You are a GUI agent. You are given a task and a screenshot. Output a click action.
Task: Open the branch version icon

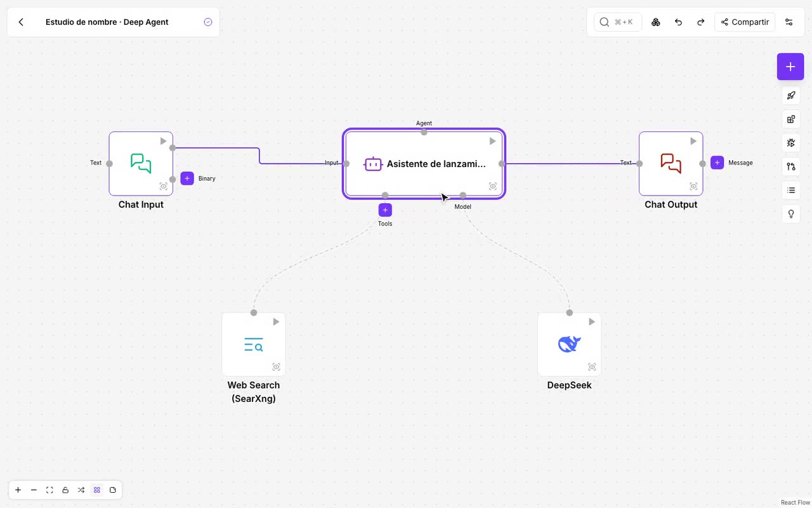tap(791, 166)
